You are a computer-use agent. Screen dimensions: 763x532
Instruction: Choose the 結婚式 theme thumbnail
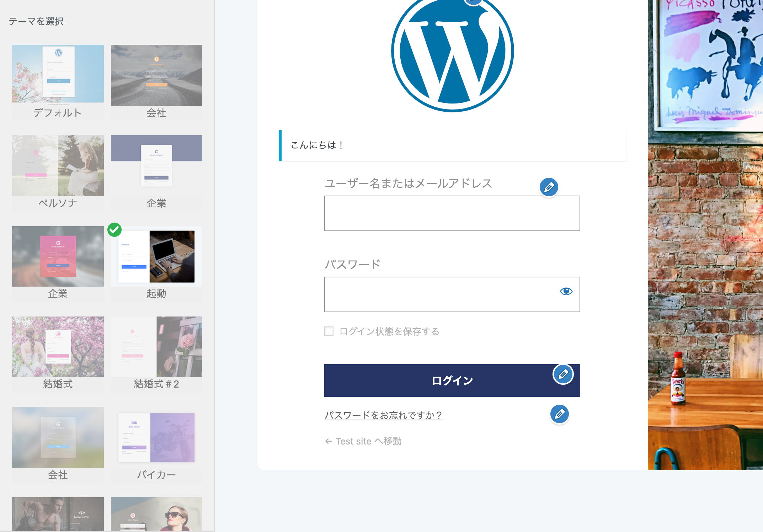[58, 347]
